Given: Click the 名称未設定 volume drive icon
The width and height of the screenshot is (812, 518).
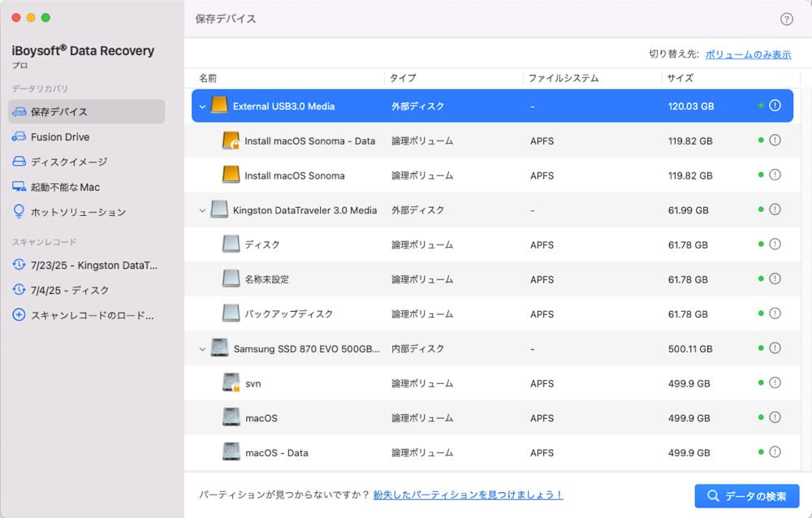Looking at the screenshot, I should click(231, 278).
